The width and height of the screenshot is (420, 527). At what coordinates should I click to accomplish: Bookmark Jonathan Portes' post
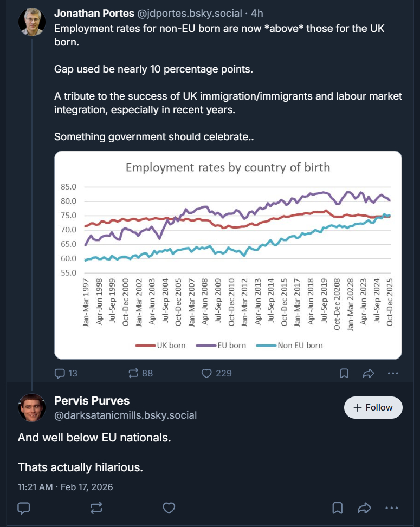pyautogui.click(x=344, y=373)
